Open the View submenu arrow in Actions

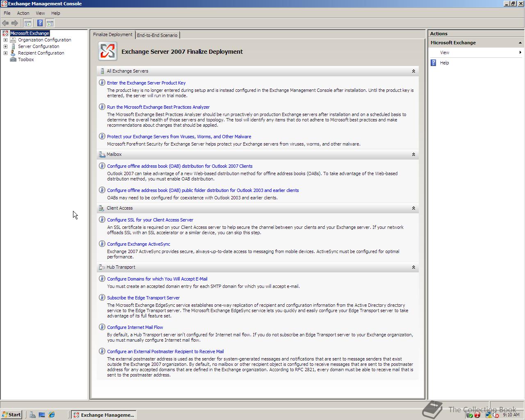click(x=520, y=52)
